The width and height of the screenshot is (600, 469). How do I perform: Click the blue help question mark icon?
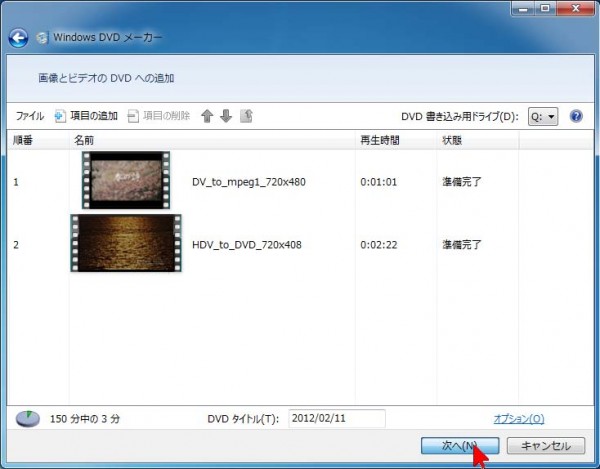click(x=576, y=116)
